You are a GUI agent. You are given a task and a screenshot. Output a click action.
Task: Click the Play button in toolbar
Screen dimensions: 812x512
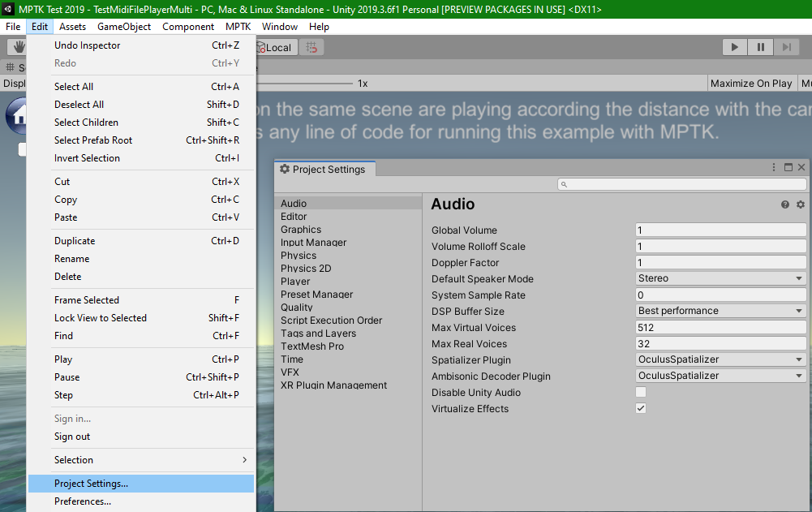point(734,47)
